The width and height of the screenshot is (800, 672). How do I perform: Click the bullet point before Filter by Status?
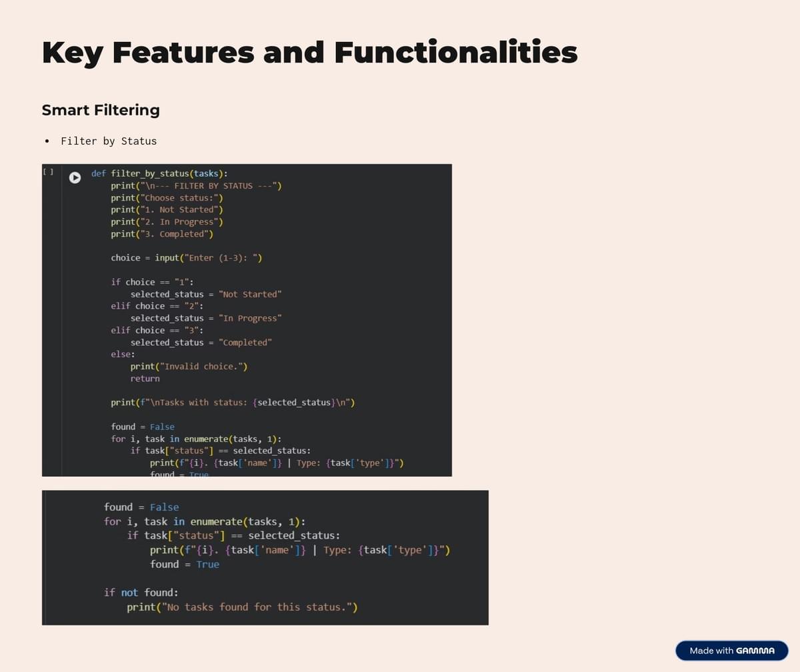click(47, 141)
